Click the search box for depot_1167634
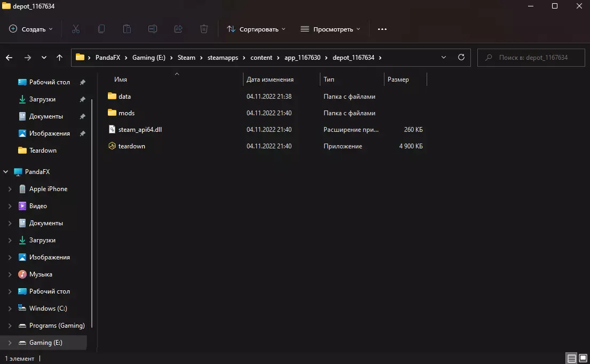 (532, 58)
